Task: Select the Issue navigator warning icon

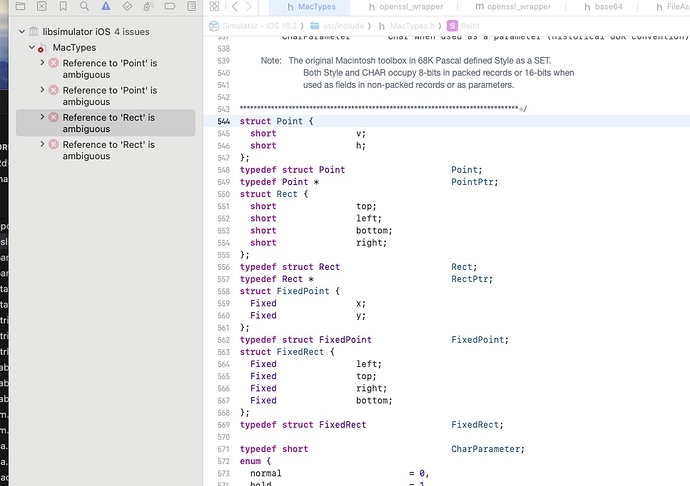Action: (x=106, y=6)
